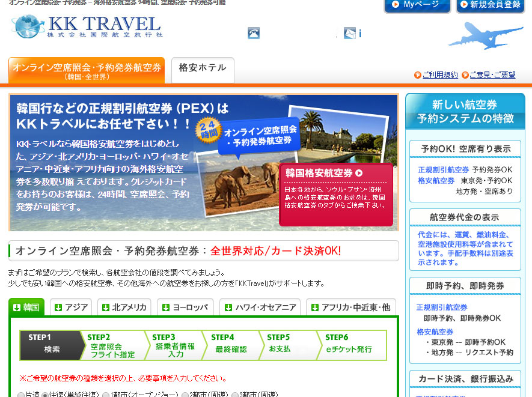The height and width of the screenshot is (397, 532).
Task: Click the 新規会員登録 registration button
Action: click(x=491, y=5)
